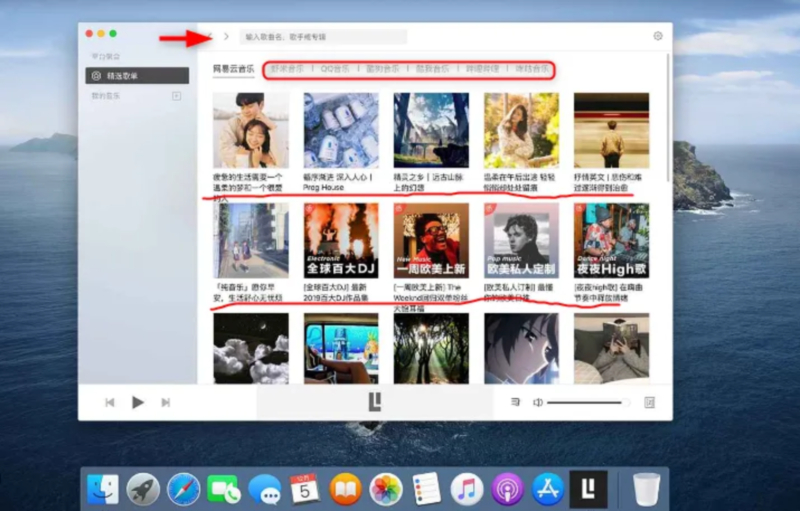This screenshot has width=800, height=511.
Task: Open the Trash in the Dock
Action: (646, 489)
